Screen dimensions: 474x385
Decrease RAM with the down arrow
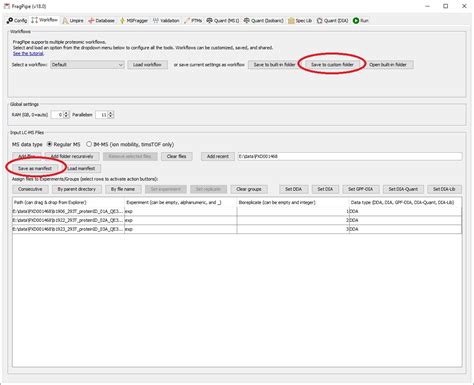pyautogui.click(x=66, y=117)
